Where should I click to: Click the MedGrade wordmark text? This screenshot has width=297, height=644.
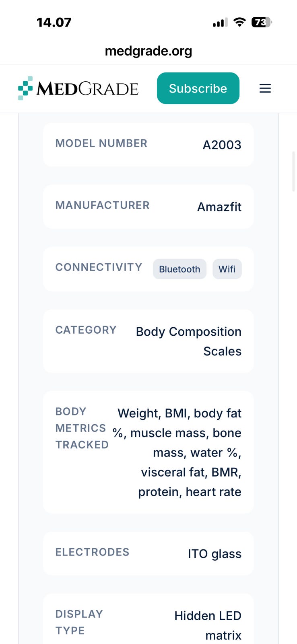[x=87, y=89]
